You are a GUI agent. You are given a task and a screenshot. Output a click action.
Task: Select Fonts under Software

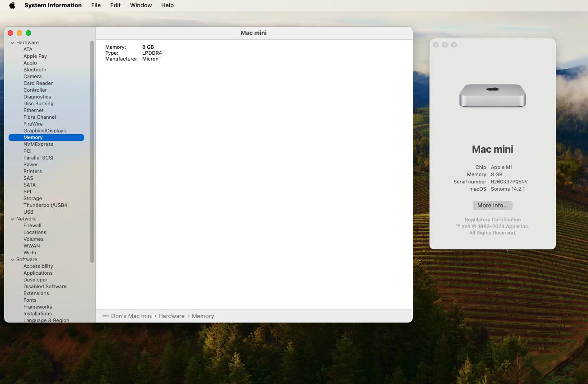click(x=30, y=300)
